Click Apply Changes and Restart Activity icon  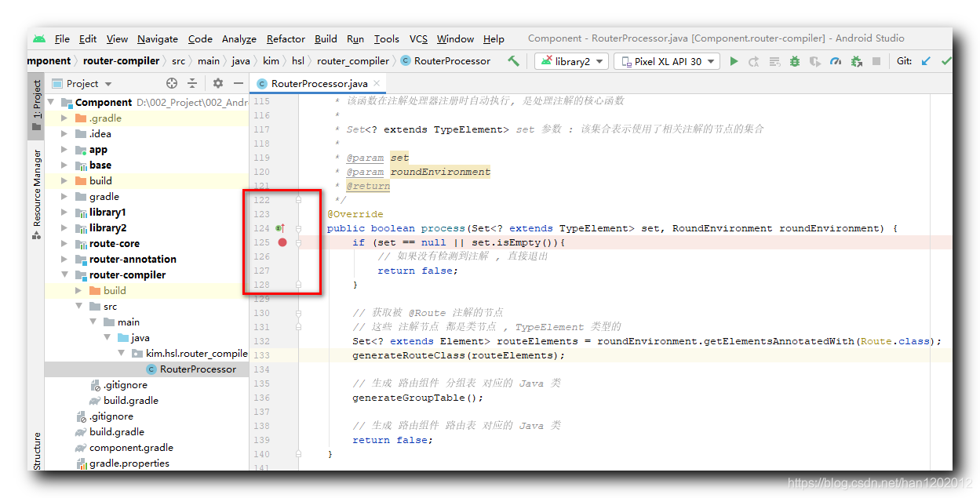click(754, 61)
